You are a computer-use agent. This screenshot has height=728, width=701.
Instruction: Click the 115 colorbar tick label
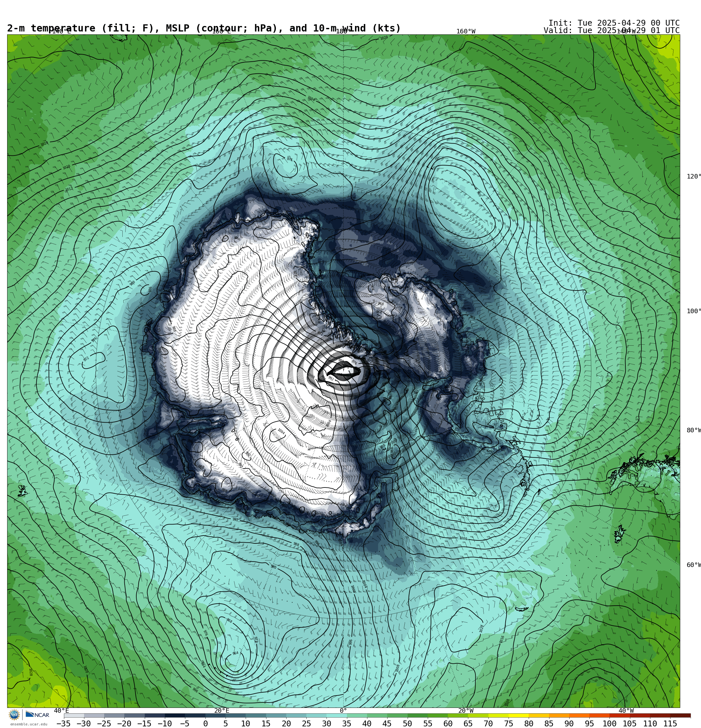tap(670, 724)
